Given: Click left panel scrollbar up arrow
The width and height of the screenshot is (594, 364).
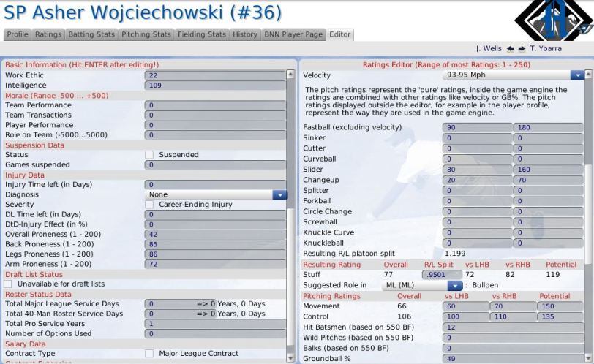Looking at the screenshot, I should [290, 74].
